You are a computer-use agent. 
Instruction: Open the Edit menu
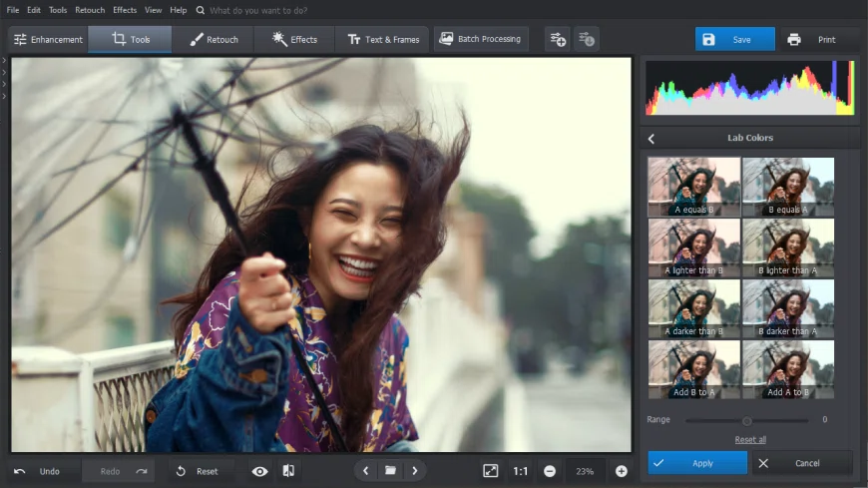[x=33, y=10]
